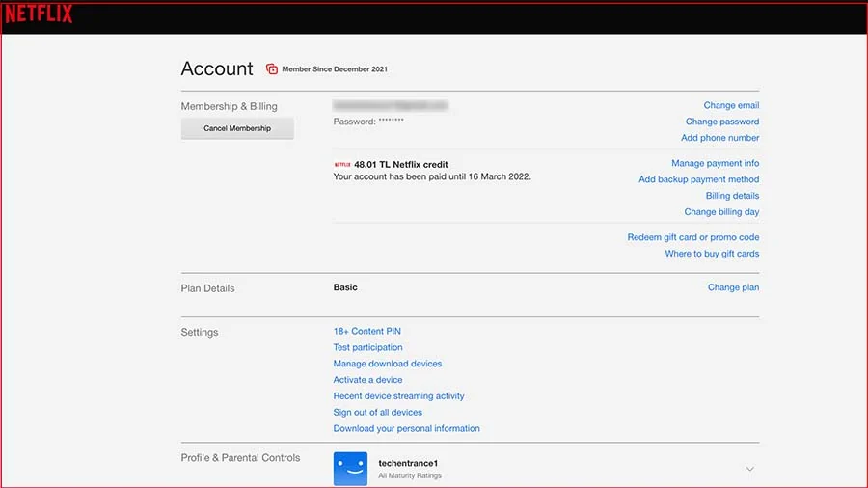Open Recent device streaming activity
The height and width of the screenshot is (488, 868).
pyautogui.click(x=398, y=396)
